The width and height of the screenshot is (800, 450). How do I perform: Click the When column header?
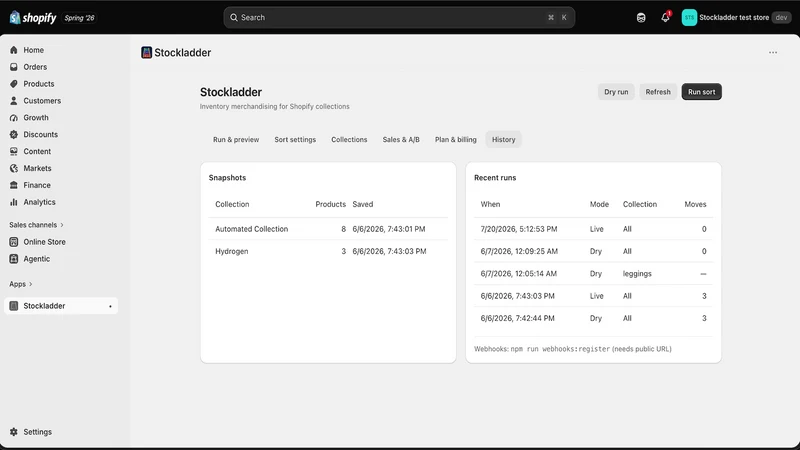click(490, 204)
